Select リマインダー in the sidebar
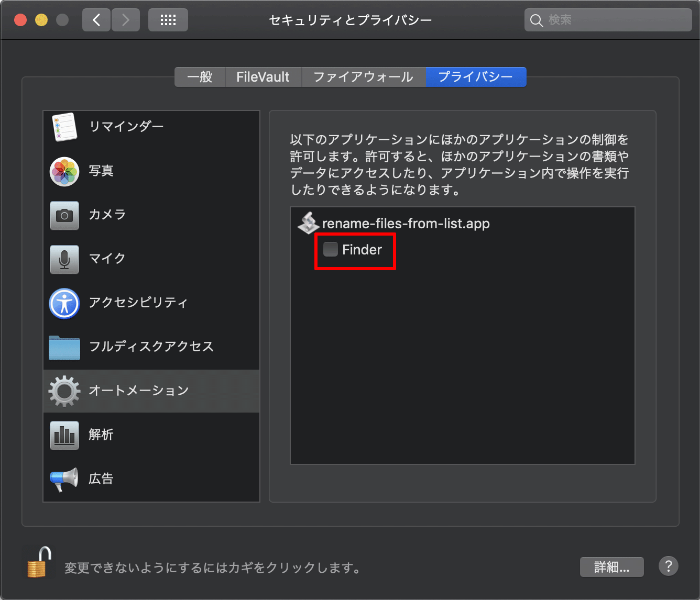Image resolution: width=700 pixels, height=600 pixels. coord(151,127)
